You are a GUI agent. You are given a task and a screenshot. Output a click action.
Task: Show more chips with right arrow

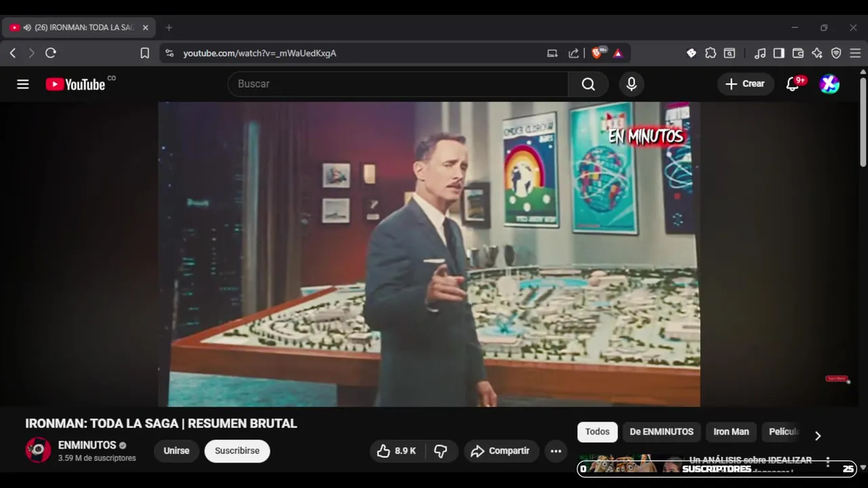[818, 436]
